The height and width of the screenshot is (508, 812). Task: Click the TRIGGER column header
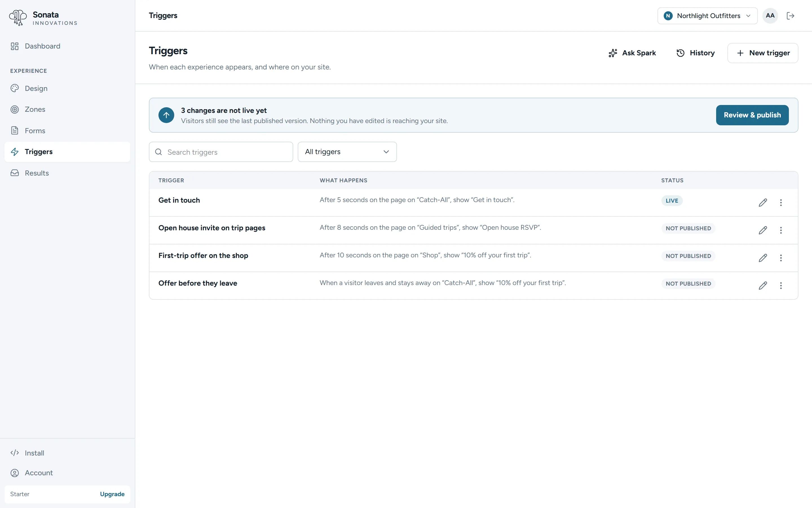point(171,180)
